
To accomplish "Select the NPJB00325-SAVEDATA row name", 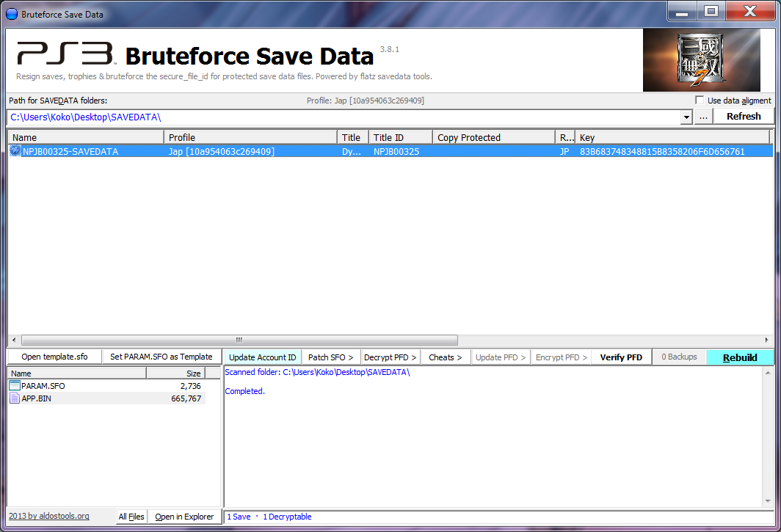I will tap(70, 151).
